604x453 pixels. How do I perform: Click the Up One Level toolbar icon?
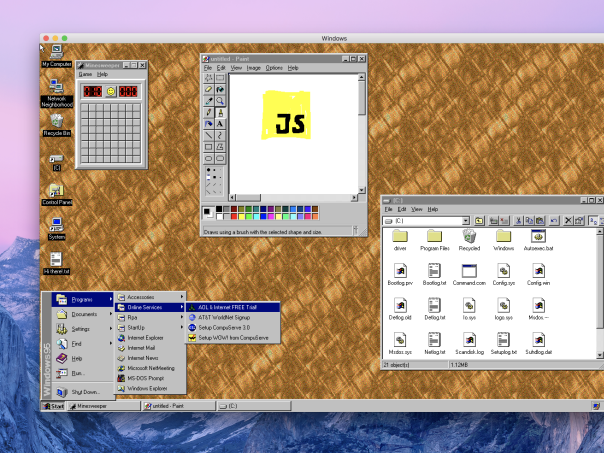click(x=480, y=220)
